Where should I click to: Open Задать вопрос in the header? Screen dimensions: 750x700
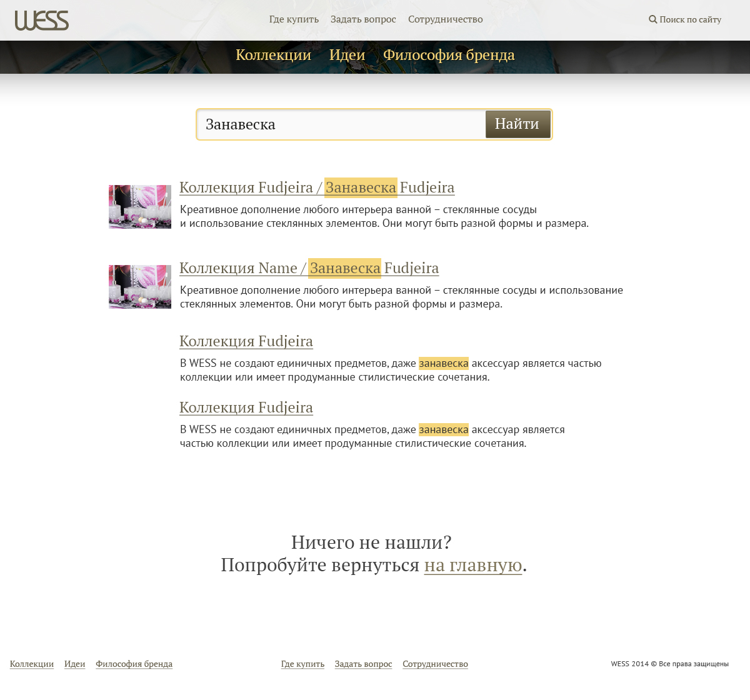pos(363,19)
